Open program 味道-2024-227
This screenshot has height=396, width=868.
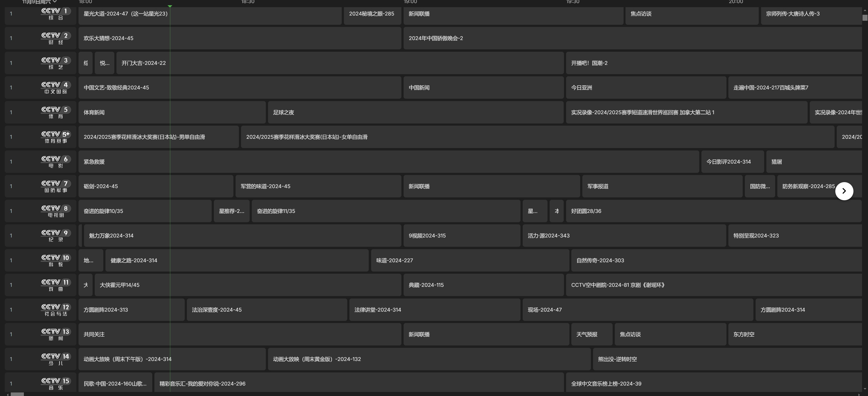pyautogui.click(x=470, y=260)
